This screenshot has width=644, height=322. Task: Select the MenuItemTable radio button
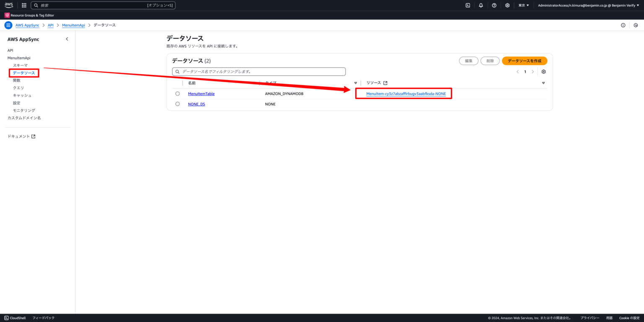click(x=177, y=93)
